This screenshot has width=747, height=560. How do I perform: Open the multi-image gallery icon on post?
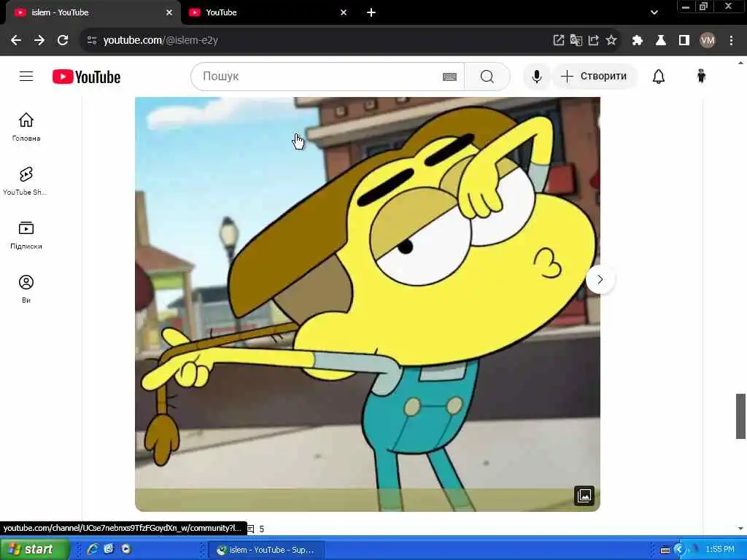(584, 496)
